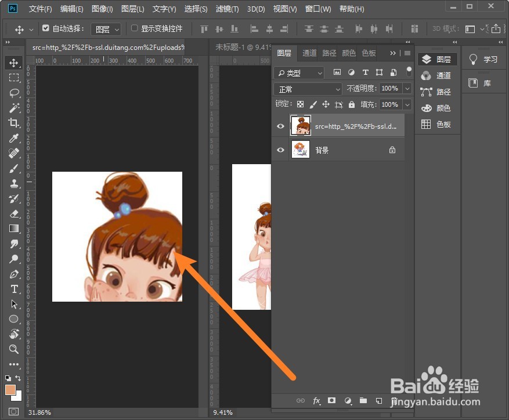Switch to the 未标题-1 document tab

click(x=243, y=48)
